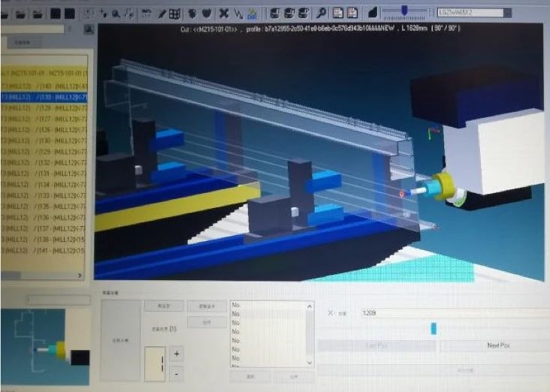Click the small search icon above operations list
Image resolution: width=550 pixels, height=392 pixels.
click(x=89, y=29)
